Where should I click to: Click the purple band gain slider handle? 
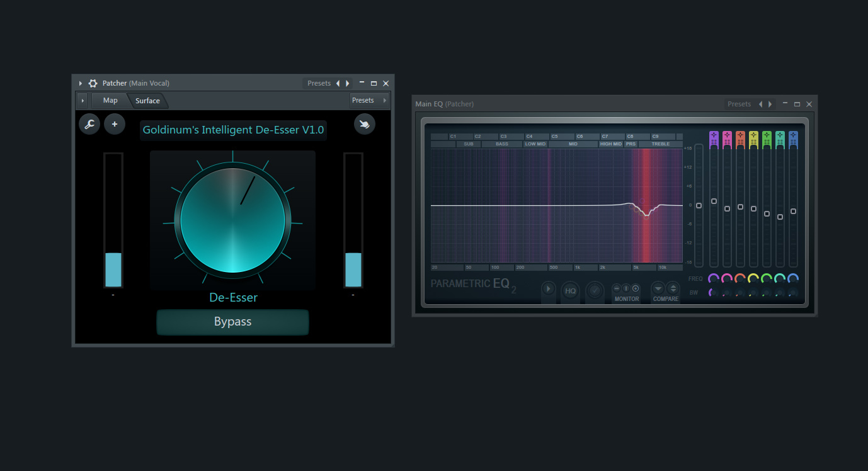click(x=714, y=201)
